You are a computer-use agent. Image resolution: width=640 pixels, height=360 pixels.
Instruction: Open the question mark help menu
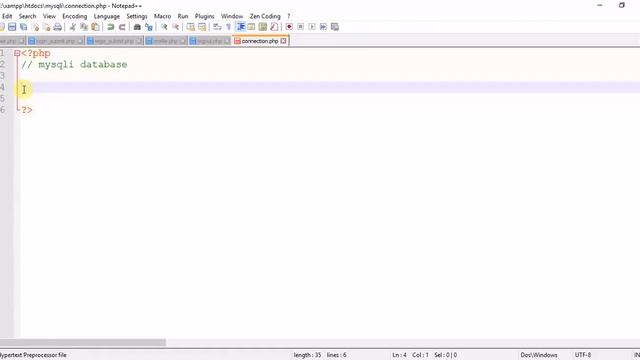pyautogui.click(x=289, y=16)
